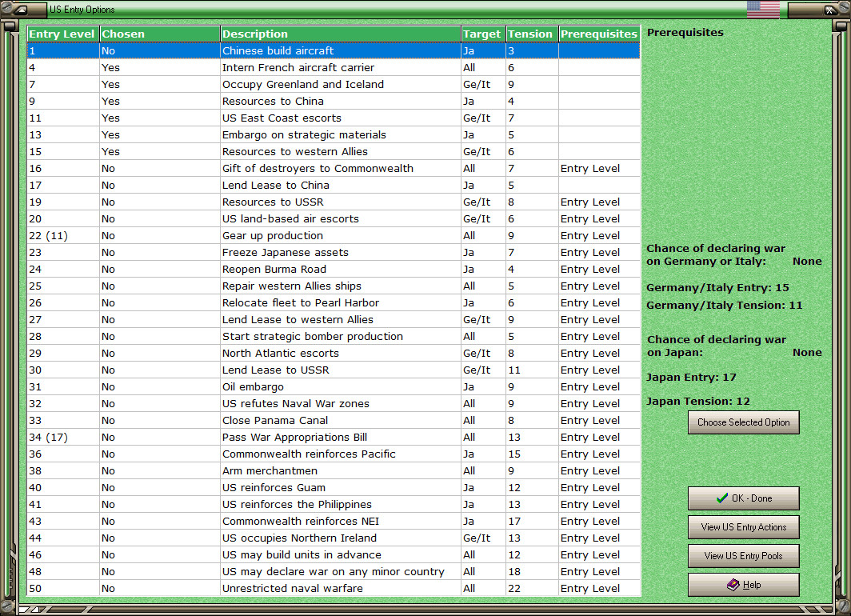Sort by the Entry Level column header
Image resolution: width=851 pixels, height=616 pixels.
(63, 34)
